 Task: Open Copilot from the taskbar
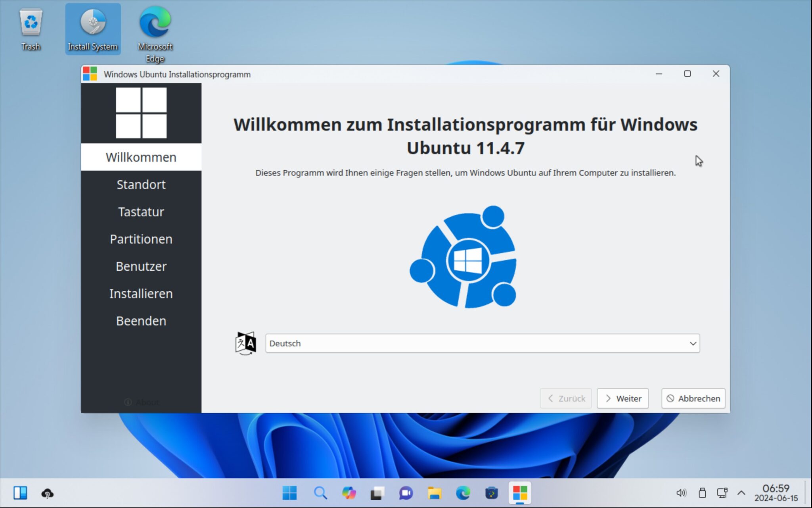(349, 493)
